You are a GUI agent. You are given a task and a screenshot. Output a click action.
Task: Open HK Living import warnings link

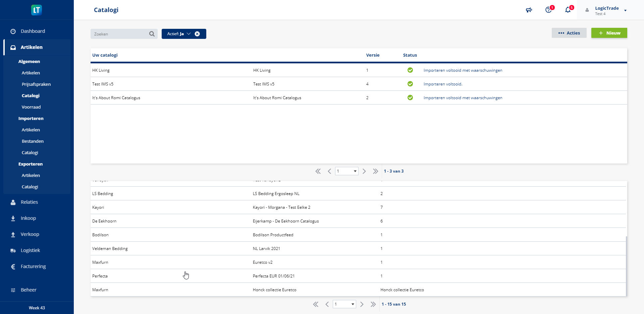point(463,70)
